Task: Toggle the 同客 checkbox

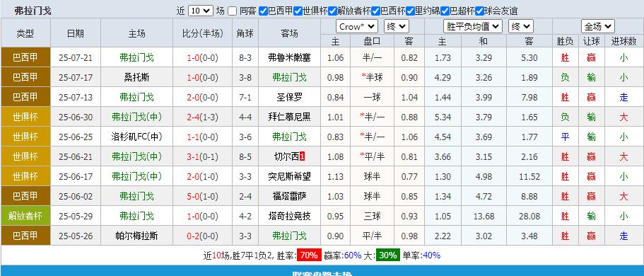Action: point(233,11)
